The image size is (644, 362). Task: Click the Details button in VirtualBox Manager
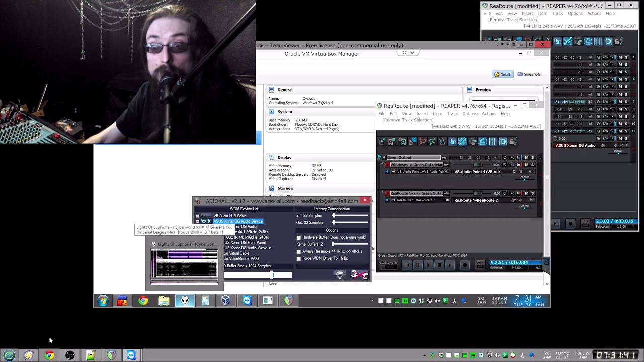503,74
